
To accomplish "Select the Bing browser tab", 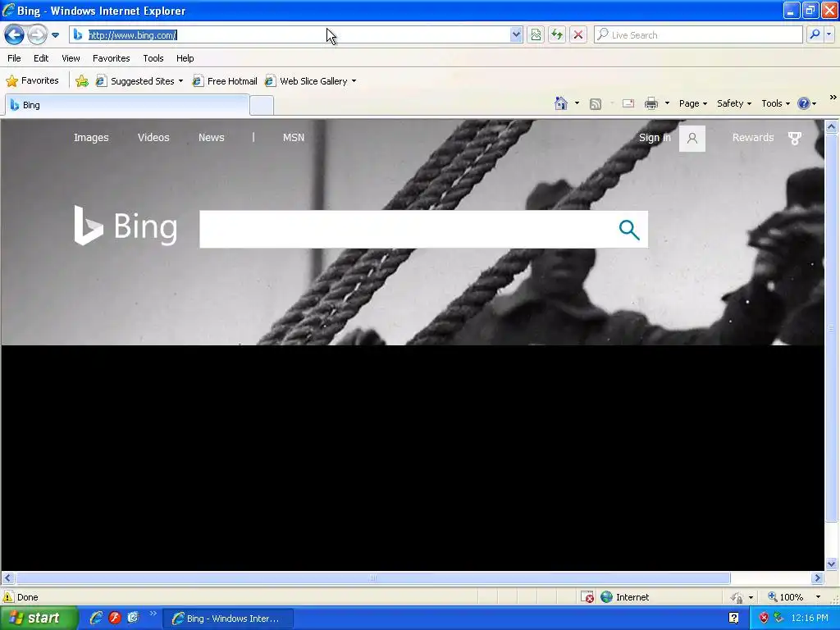I will (x=127, y=105).
